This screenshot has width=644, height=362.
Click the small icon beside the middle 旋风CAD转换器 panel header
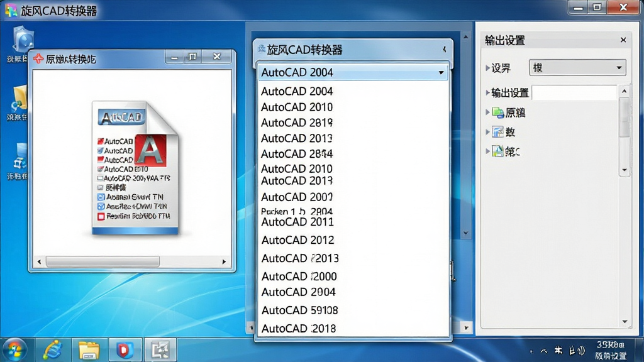261,49
